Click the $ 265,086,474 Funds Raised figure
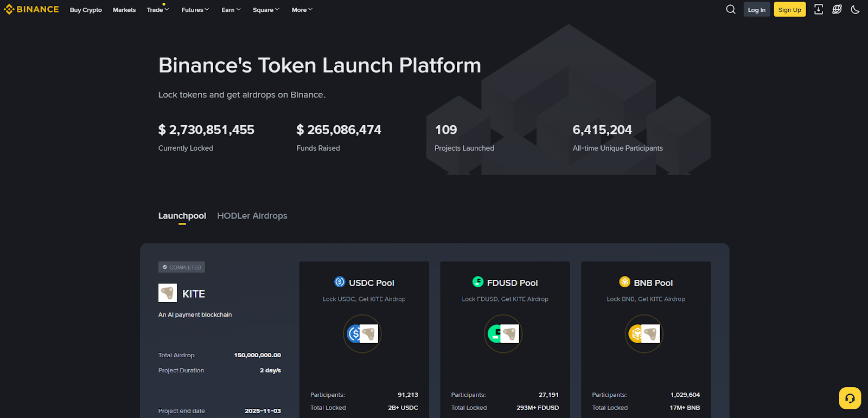 pyautogui.click(x=339, y=130)
